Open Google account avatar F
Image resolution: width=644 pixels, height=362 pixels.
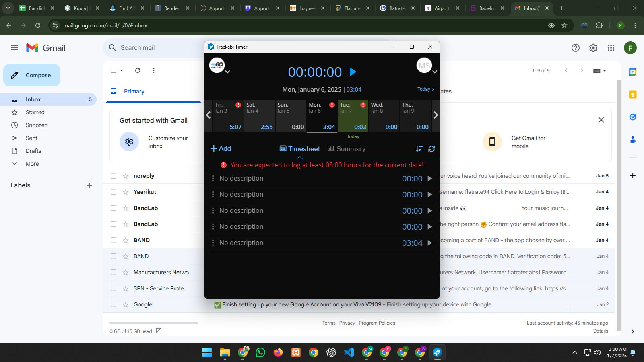click(630, 48)
